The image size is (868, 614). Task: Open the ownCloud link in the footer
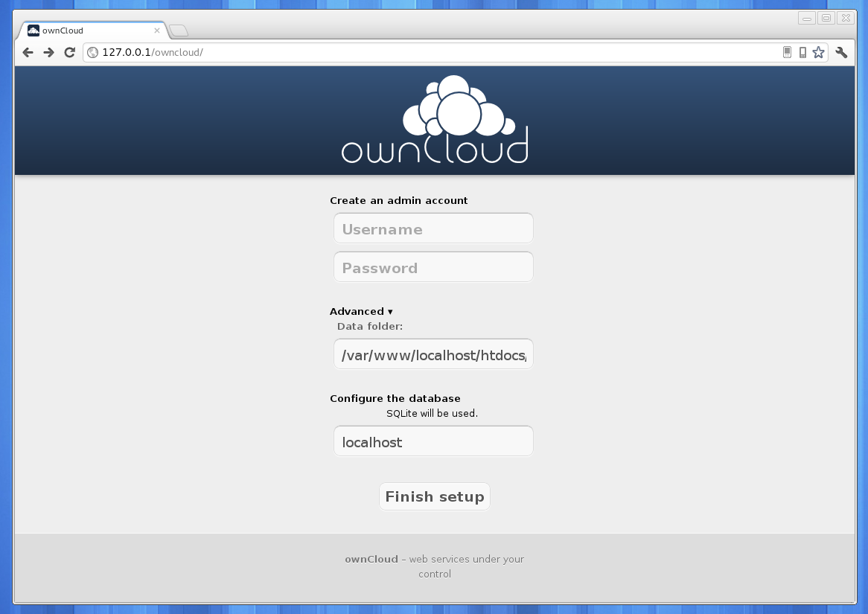(x=371, y=559)
